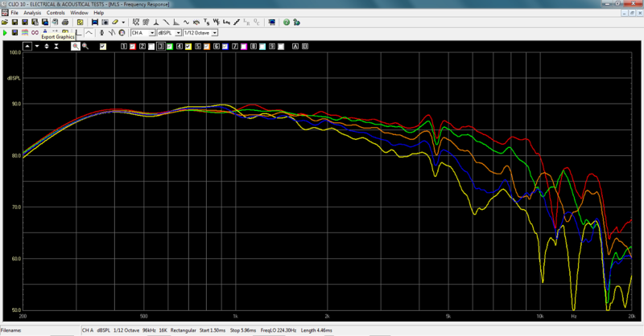This screenshot has height=336, width=644.
Task: Toggle overlay 1 red curve checkbox
Action: pos(133,47)
